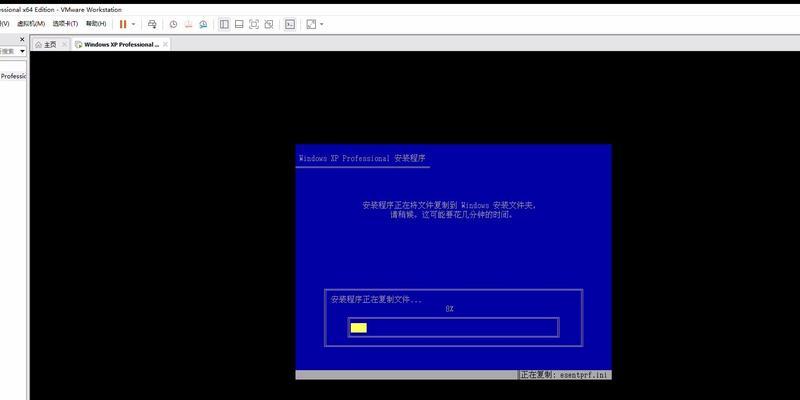The width and height of the screenshot is (800, 400).
Task: Pause the virtual machine with the pause icon
Action: click(123, 24)
